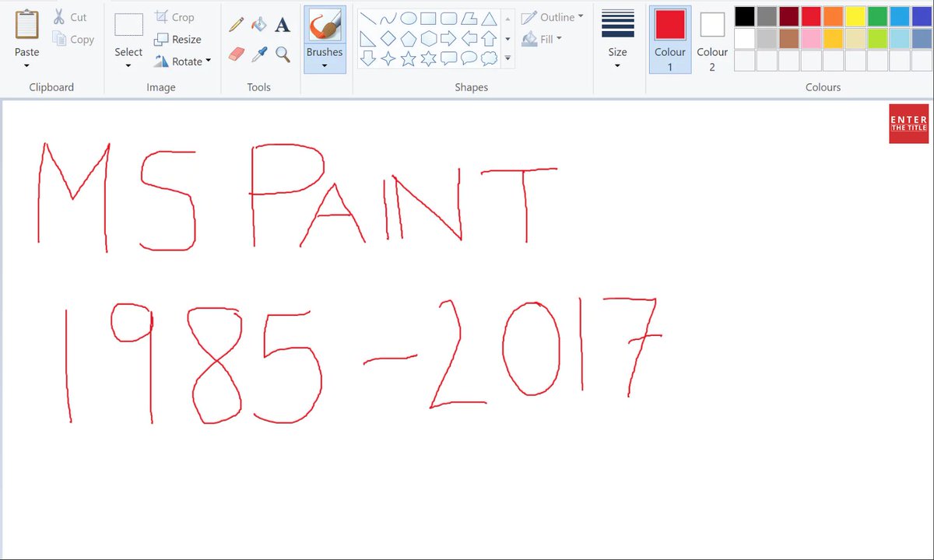Select the Fill with colour bucket tool
This screenshot has width=934, height=560.
pos(259,24)
